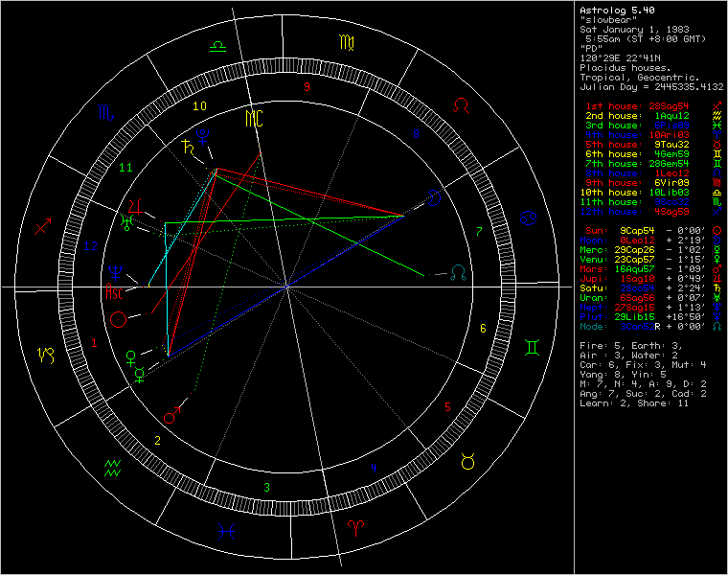Click the Moon crescent symbol in chart
The height and width of the screenshot is (575, 728).
435,197
